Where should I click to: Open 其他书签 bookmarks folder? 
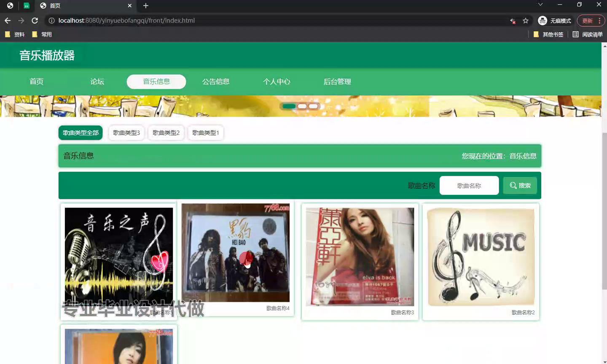click(548, 35)
